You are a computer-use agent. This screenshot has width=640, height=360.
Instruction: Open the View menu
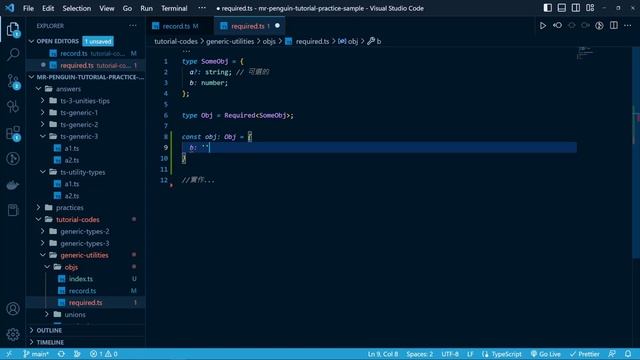pos(107,8)
